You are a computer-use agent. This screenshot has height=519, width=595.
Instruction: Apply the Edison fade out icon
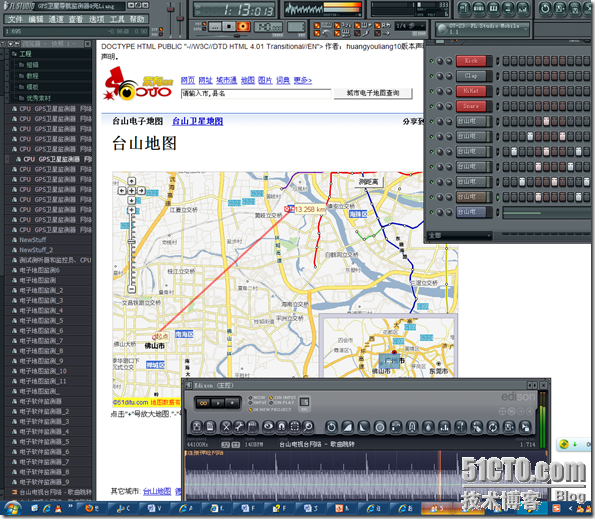tap(364, 427)
